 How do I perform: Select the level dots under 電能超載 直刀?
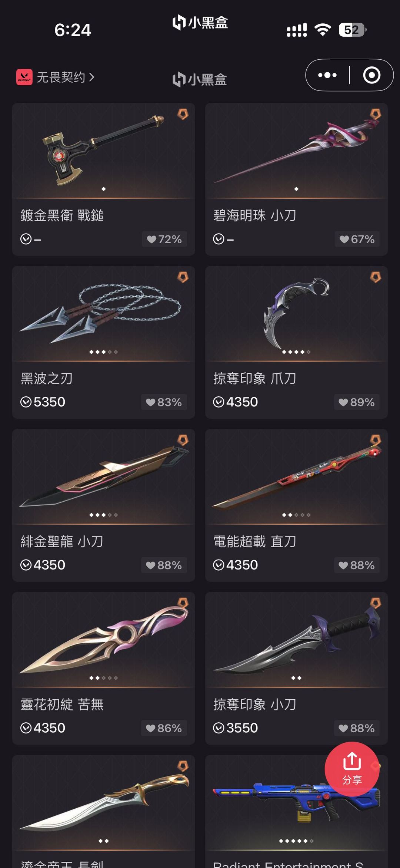click(x=296, y=515)
